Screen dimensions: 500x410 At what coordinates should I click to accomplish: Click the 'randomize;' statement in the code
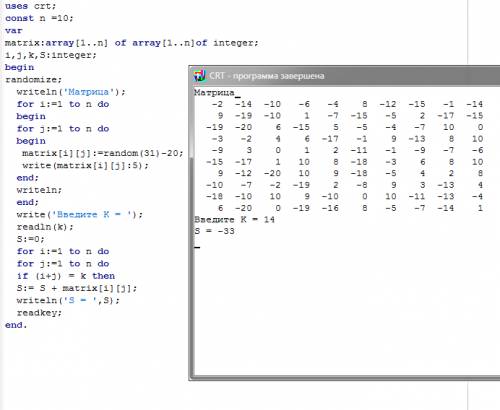(x=33, y=80)
